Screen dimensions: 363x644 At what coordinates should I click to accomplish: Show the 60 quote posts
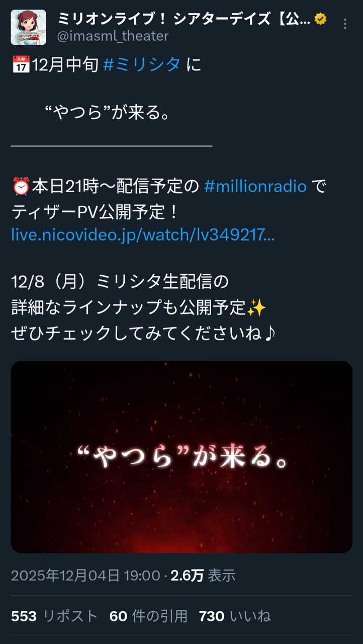(x=148, y=616)
